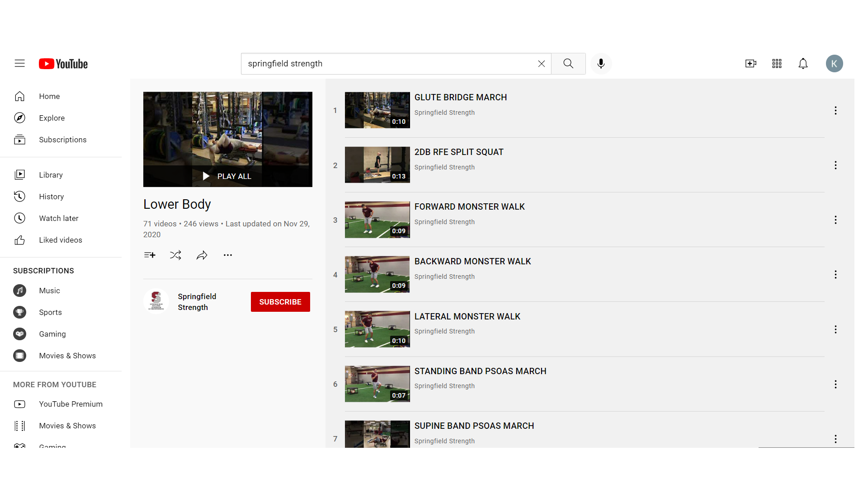Open the Create video upload icon
This screenshot has width=868, height=488.
point(750,63)
